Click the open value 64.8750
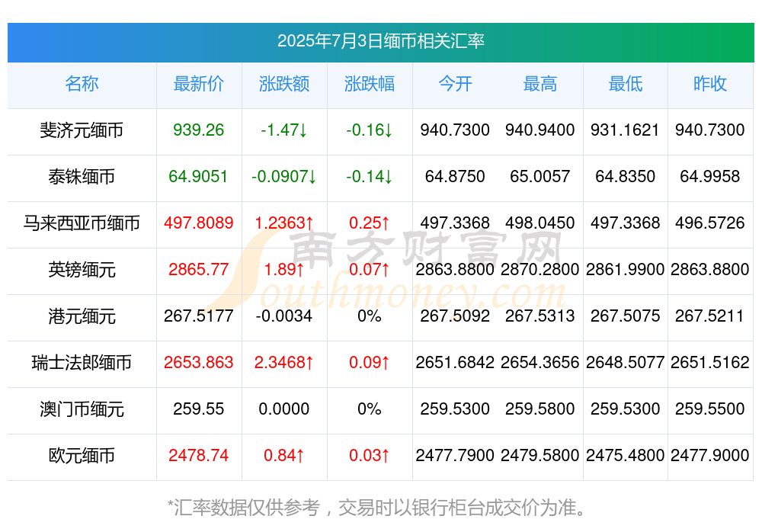 (x=455, y=176)
